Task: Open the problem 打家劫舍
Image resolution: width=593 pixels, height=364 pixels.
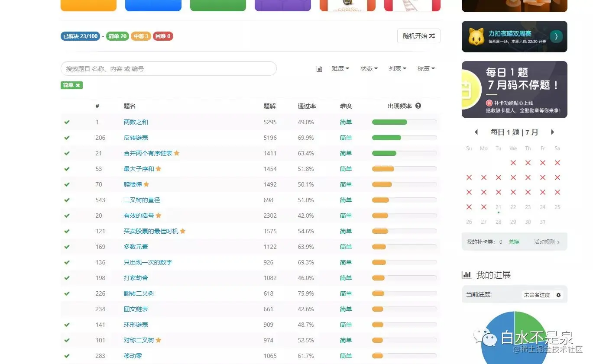Action: [136, 278]
